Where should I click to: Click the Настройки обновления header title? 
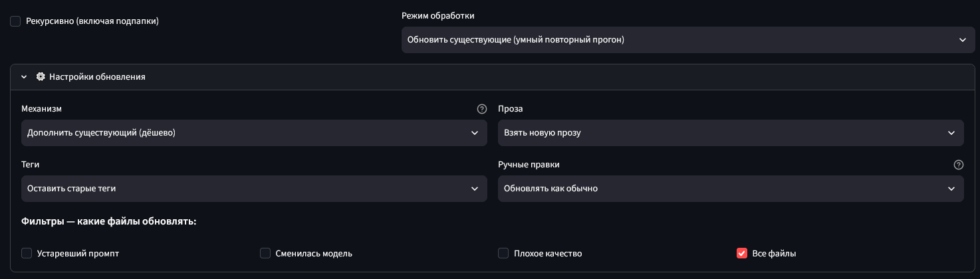click(x=97, y=77)
